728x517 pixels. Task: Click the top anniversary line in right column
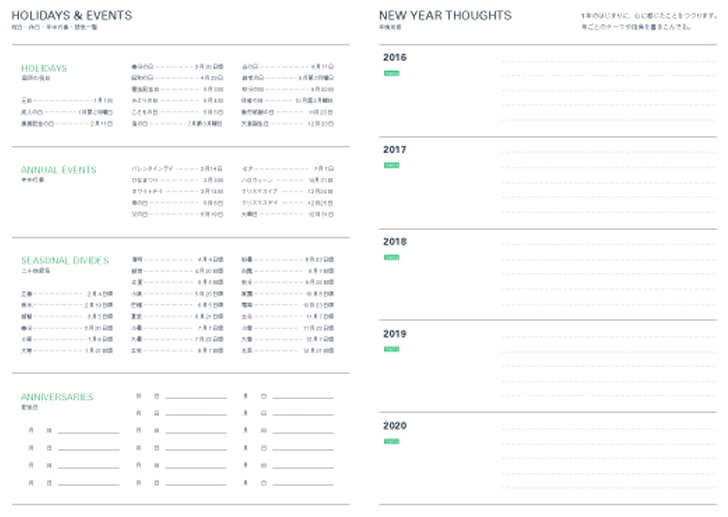click(303, 398)
